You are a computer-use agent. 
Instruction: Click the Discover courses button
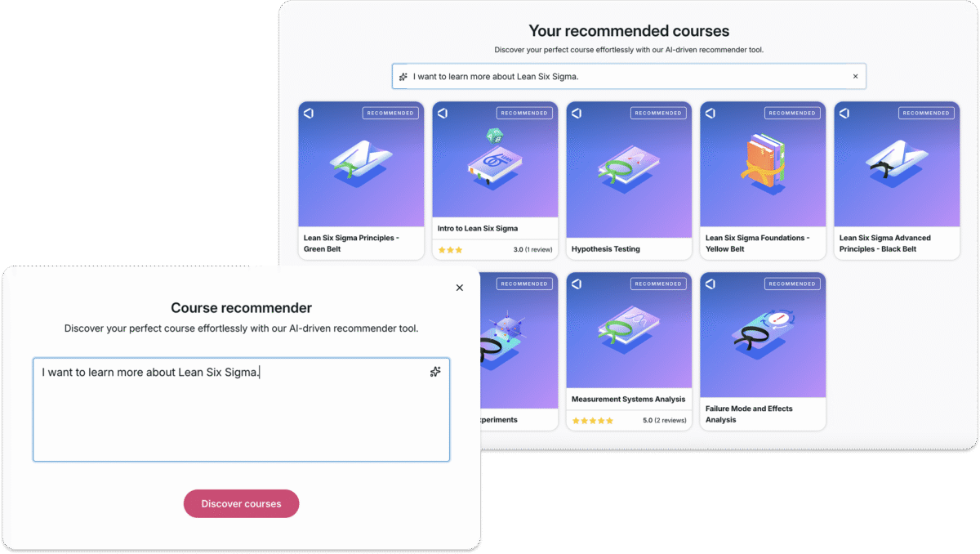click(241, 504)
